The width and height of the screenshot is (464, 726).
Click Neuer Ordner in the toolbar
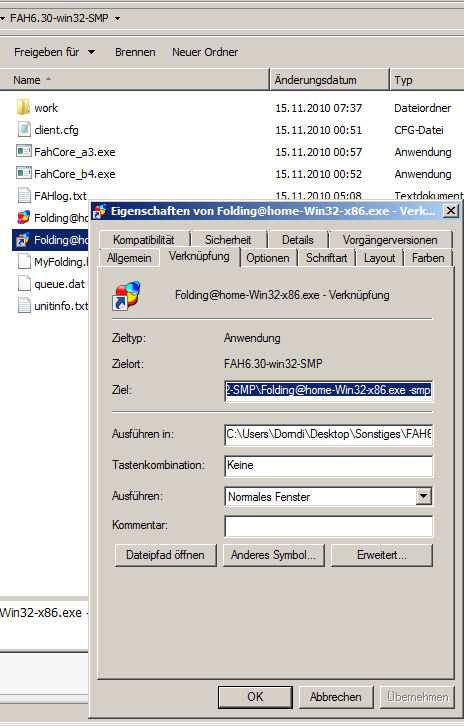[205, 52]
